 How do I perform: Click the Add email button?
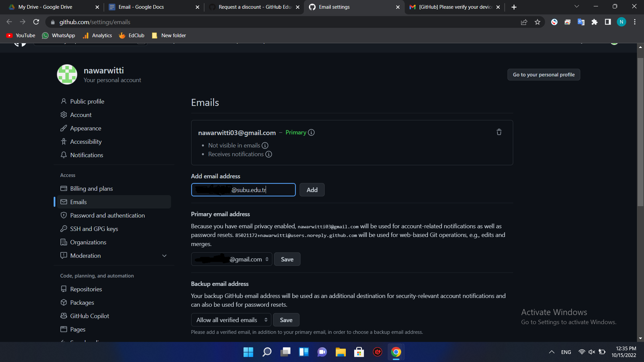[312, 190]
